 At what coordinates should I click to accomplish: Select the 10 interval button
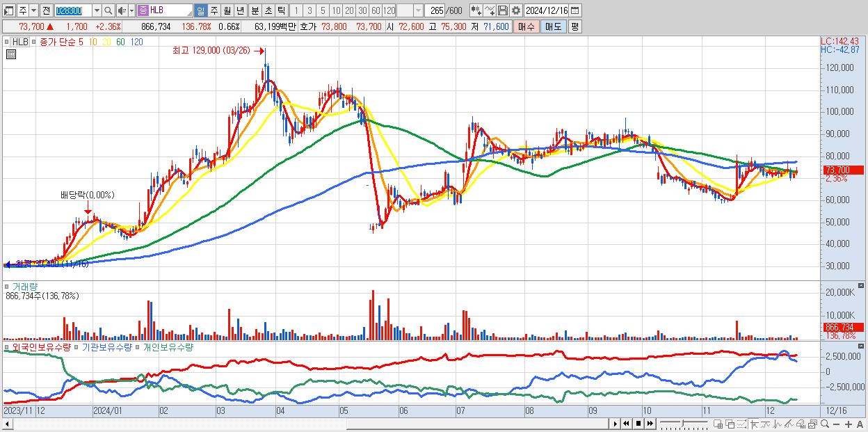[x=336, y=10]
